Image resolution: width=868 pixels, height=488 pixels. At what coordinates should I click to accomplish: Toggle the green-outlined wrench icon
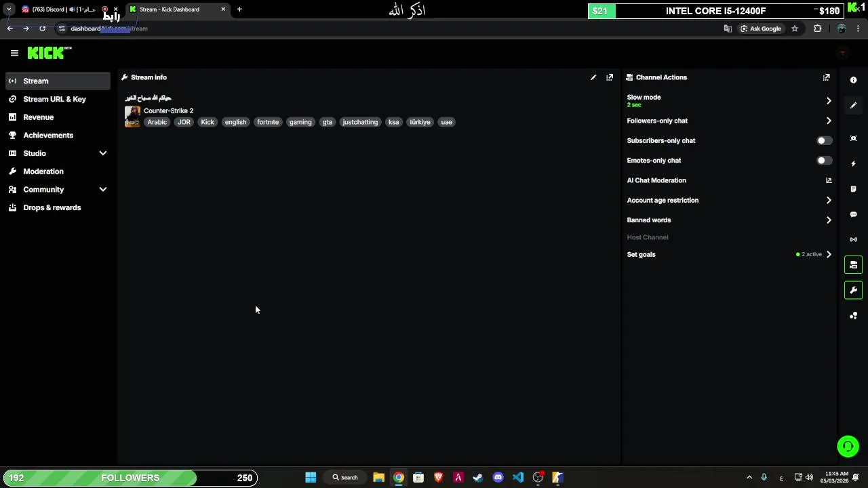854,290
